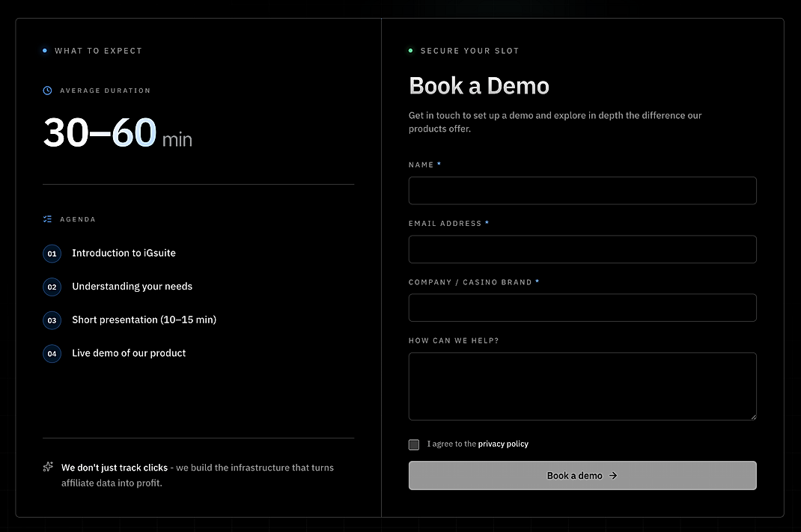Click the 'Get in touch to set up' description

pos(555,122)
